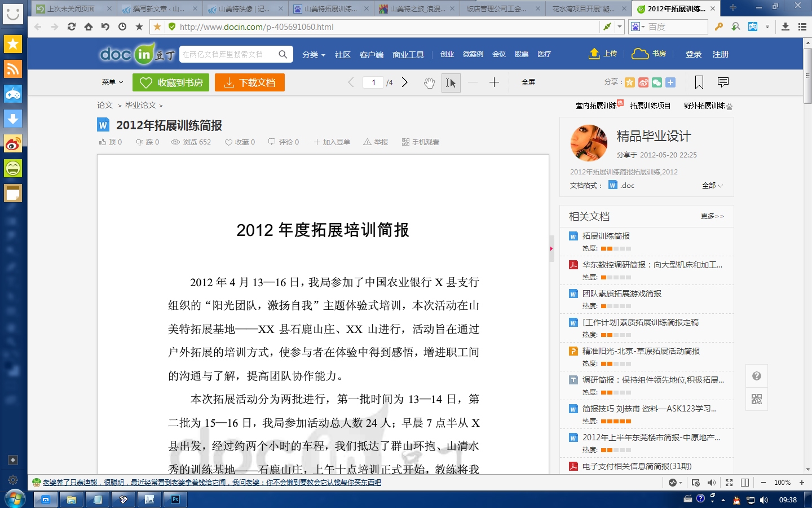Zoom in document with plus icon
The width and height of the screenshot is (812, 508).
pyautogui.click(x=494, y=82)
